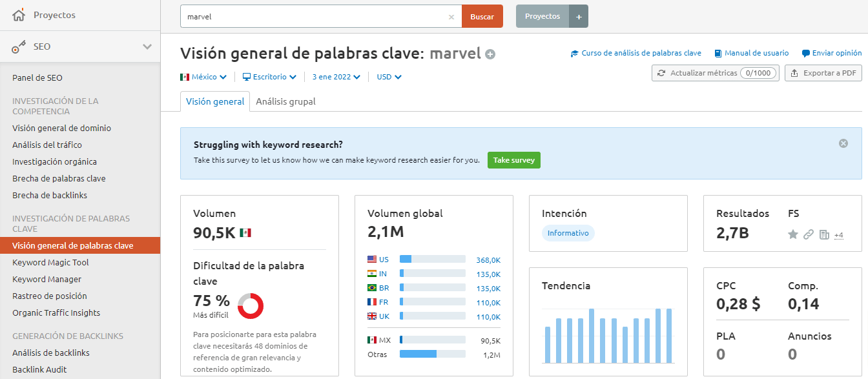
Task: Clear the marvel search text
Action: (x=451, y=17)
